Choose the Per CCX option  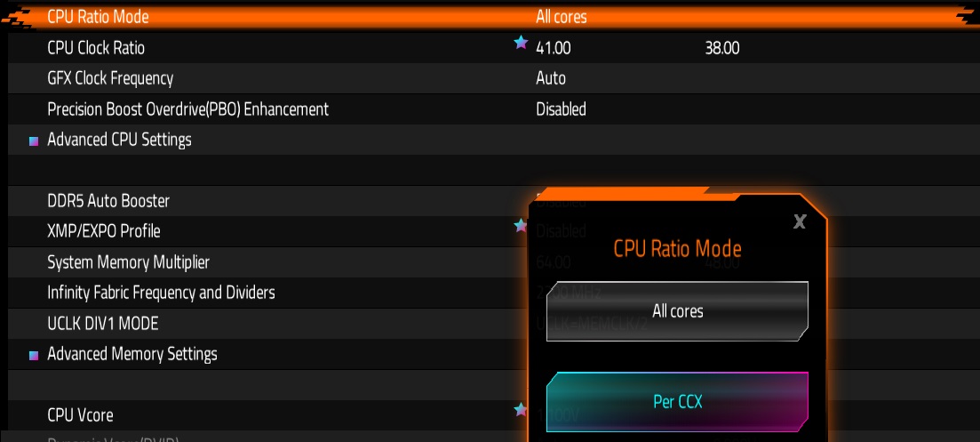[677, 402]
